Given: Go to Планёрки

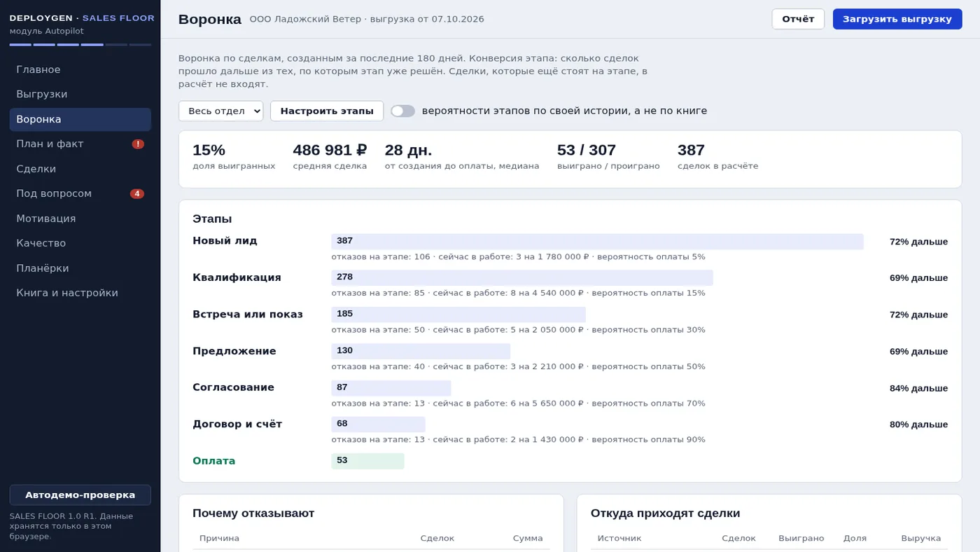Looking at the screenshot, I should [x=80, y=268].
